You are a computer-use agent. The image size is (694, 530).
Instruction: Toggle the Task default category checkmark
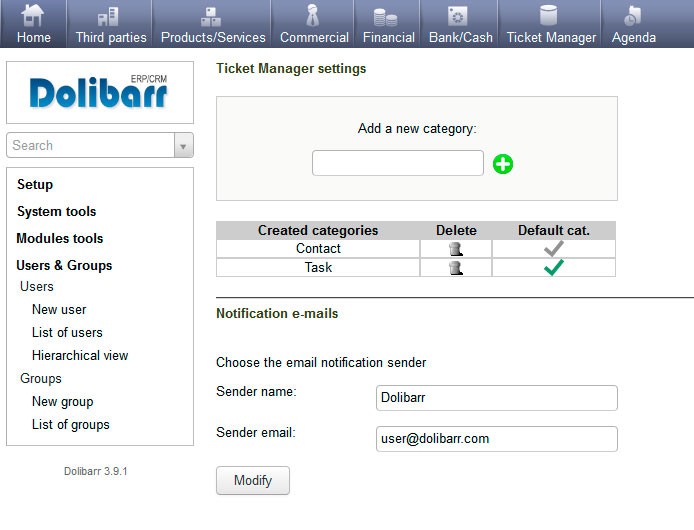coord(553,267)
